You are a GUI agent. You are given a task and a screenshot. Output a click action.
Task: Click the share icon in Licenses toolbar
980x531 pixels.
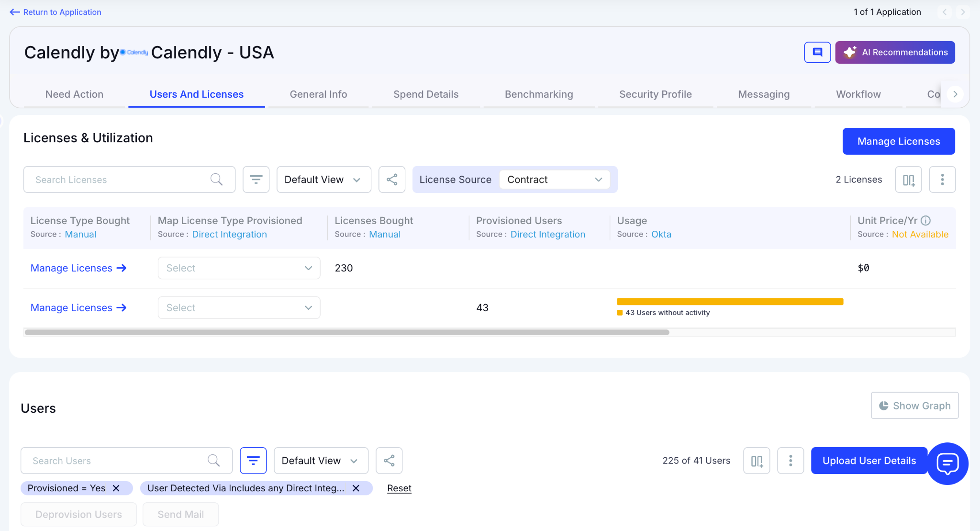click(x=391, y=180)
